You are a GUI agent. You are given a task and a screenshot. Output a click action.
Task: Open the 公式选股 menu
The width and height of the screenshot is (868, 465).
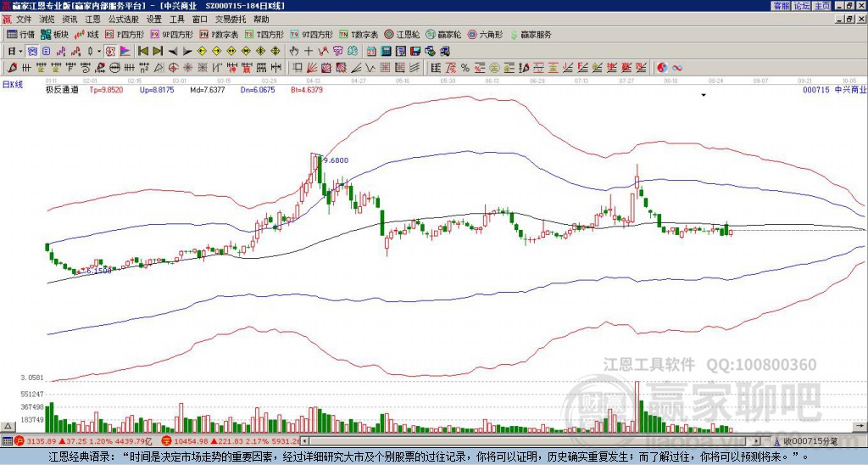point(124,20)
